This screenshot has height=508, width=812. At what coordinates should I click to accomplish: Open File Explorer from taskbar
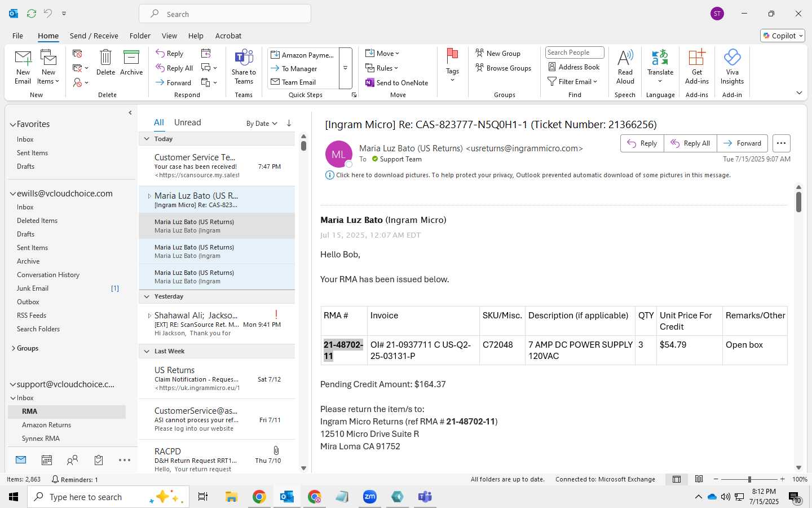(231, 497)
